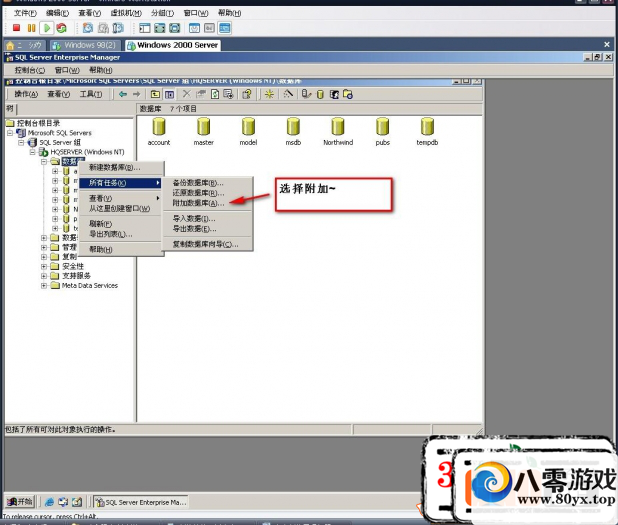
Task: Toggle the show/hide console tree icon
Action: click(x=169, y=94)
